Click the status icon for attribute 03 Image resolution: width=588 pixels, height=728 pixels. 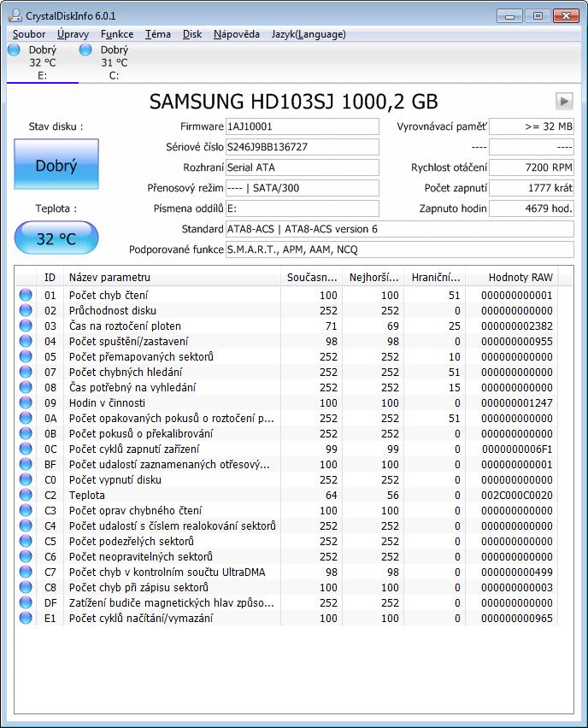(26, 326)
